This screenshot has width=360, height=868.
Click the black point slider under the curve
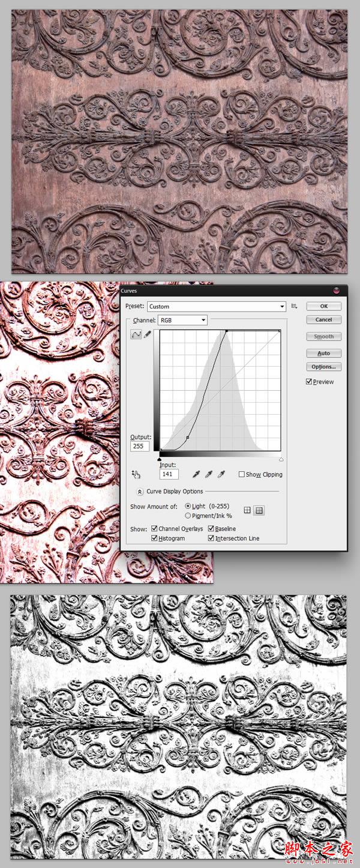tap(160, 459)
